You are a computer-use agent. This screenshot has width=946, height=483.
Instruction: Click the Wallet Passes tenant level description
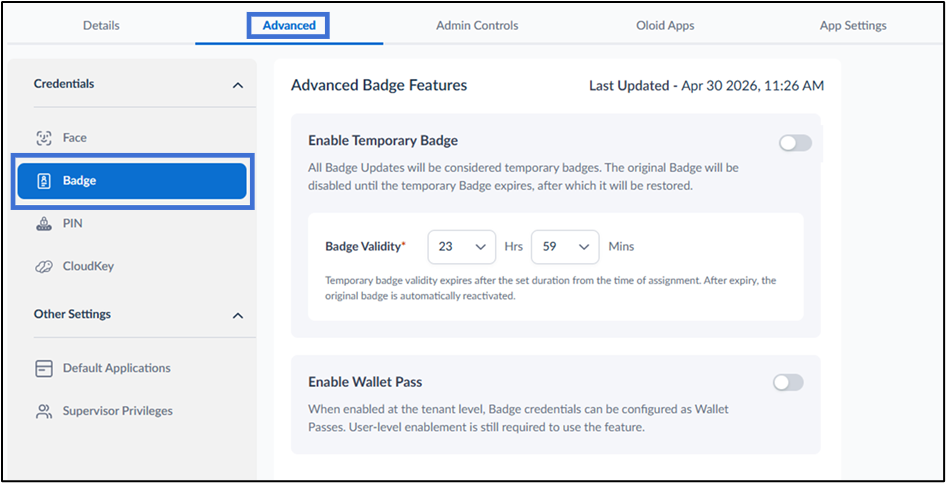coord(518,419)
